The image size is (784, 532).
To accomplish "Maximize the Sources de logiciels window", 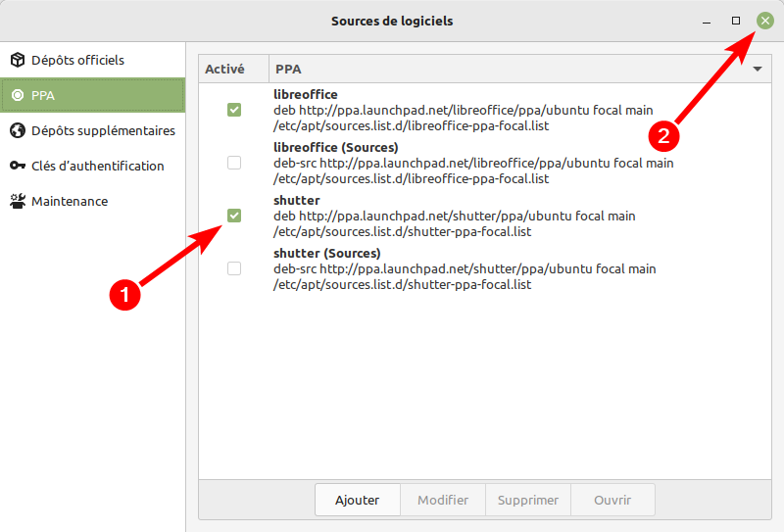I will coord(736,21).
